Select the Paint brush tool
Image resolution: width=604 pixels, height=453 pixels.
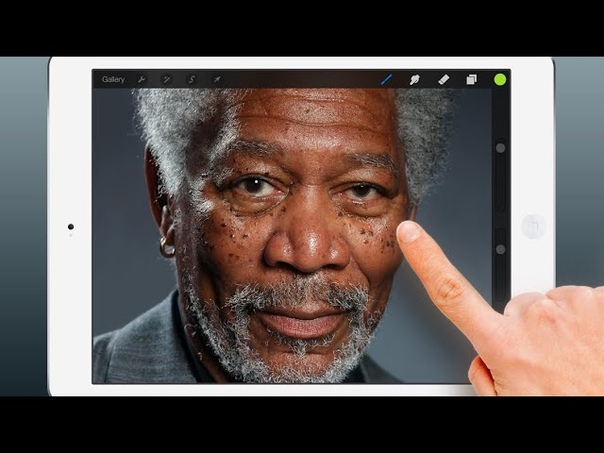(x=387, y=80)
